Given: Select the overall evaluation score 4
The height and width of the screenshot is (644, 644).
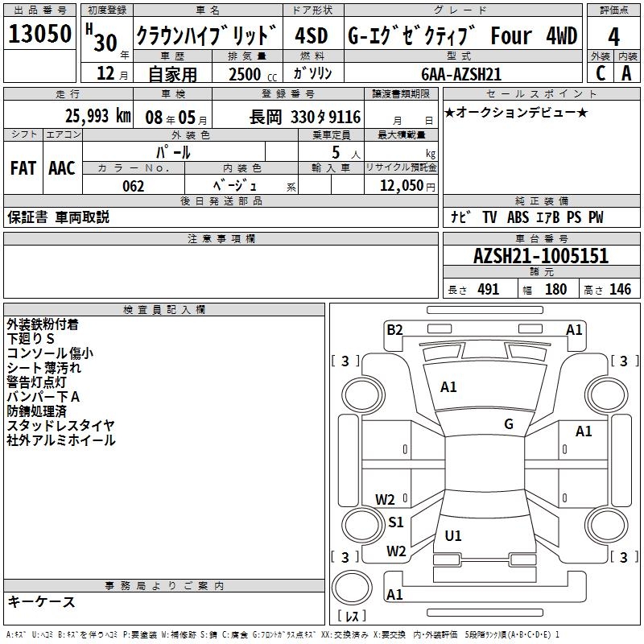Looking at the screenshot, I should coord(614,36).
